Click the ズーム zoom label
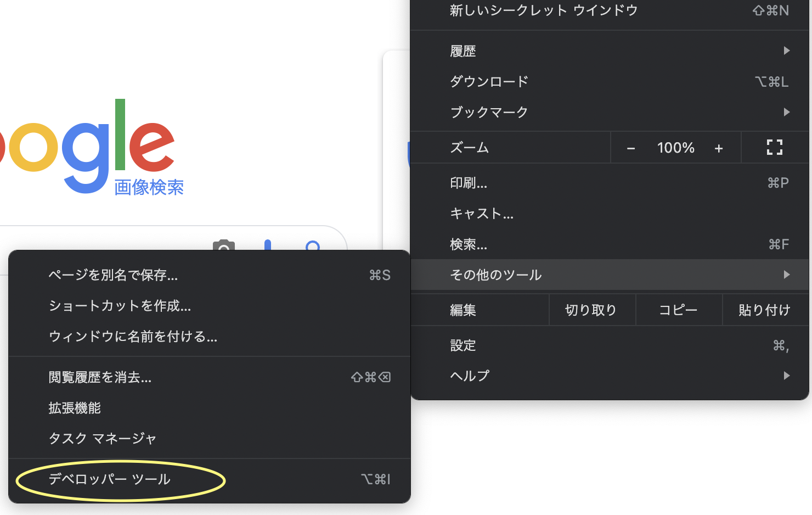Screen dimensions: 812x515 coord(470,148)
